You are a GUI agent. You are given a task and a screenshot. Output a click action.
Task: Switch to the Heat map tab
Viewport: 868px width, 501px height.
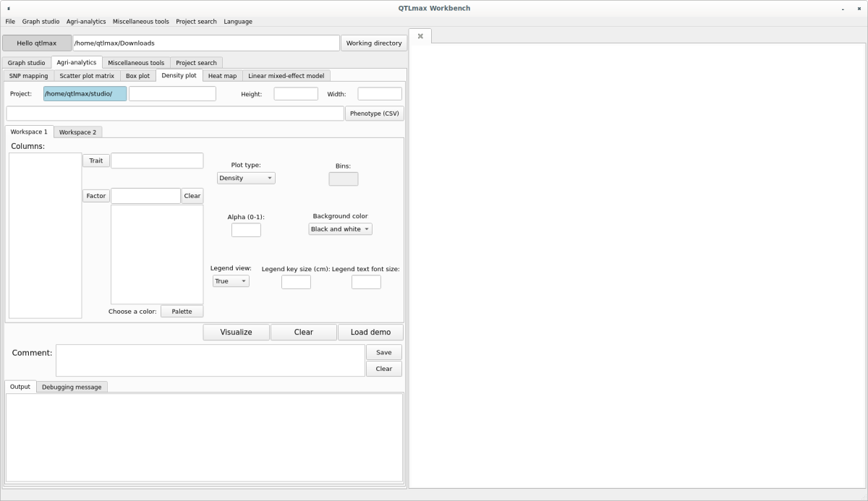click(x=222, y=76)
